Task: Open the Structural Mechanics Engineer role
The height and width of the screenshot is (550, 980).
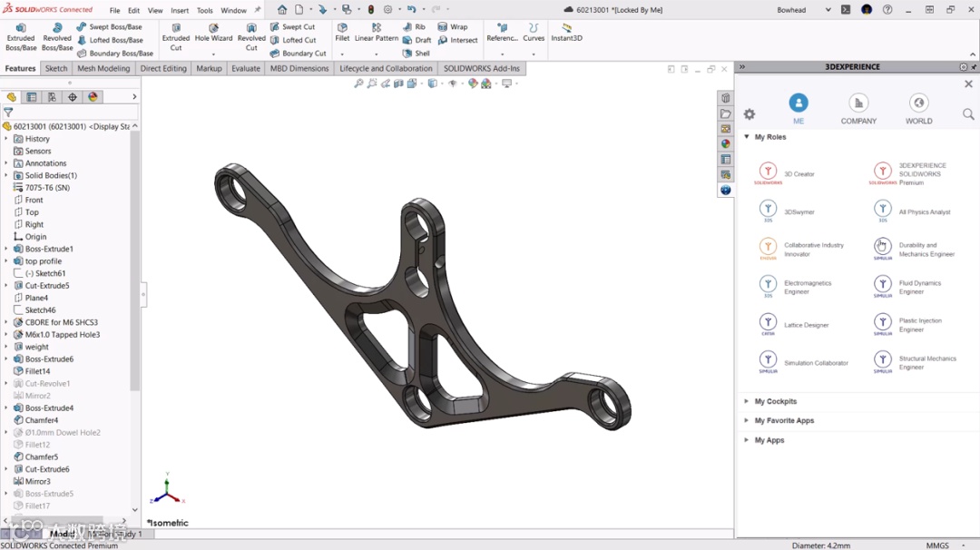Action: pos(916,362)
